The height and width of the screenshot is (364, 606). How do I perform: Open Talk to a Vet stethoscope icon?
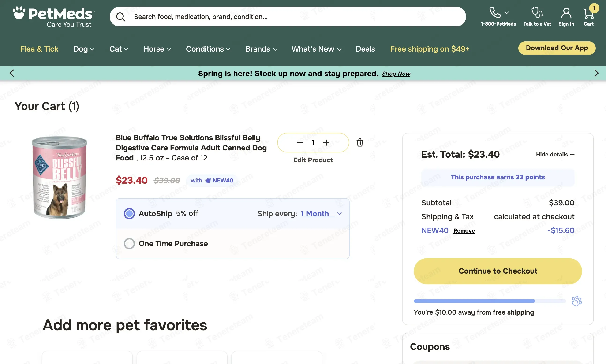(537, 12)
